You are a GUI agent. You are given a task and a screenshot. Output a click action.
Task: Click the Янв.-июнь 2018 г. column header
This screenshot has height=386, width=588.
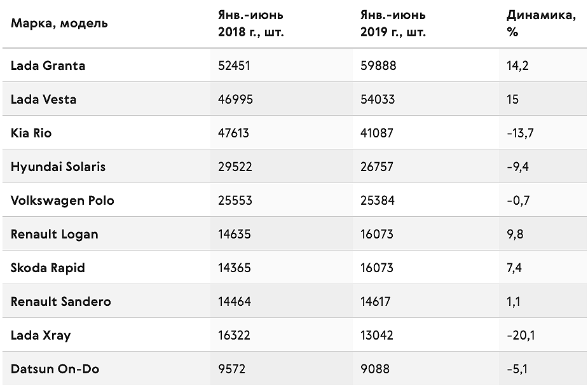[x=251, y=24]
